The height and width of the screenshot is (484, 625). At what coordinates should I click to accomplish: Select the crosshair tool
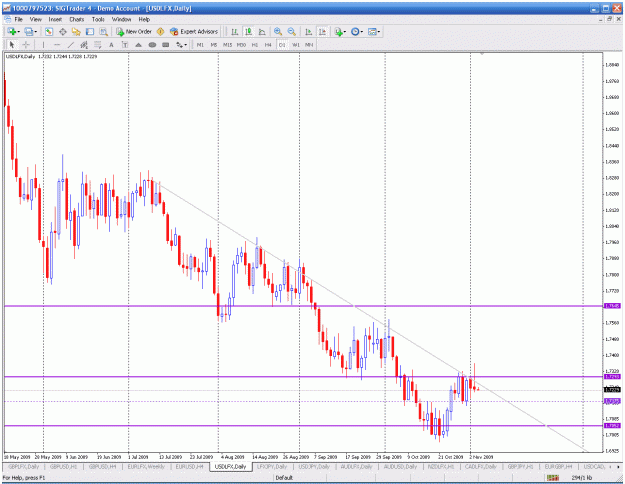point(26,45)
